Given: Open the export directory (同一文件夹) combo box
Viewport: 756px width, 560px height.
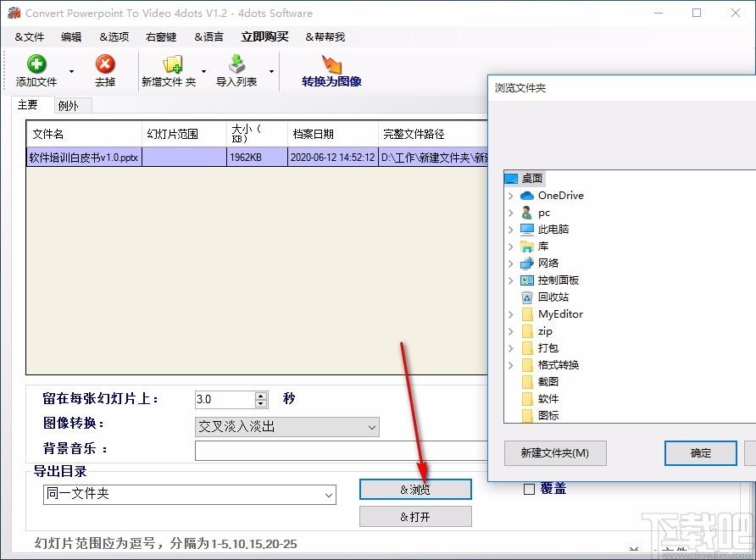Looking at the screenshot, I should pos(190,494).
